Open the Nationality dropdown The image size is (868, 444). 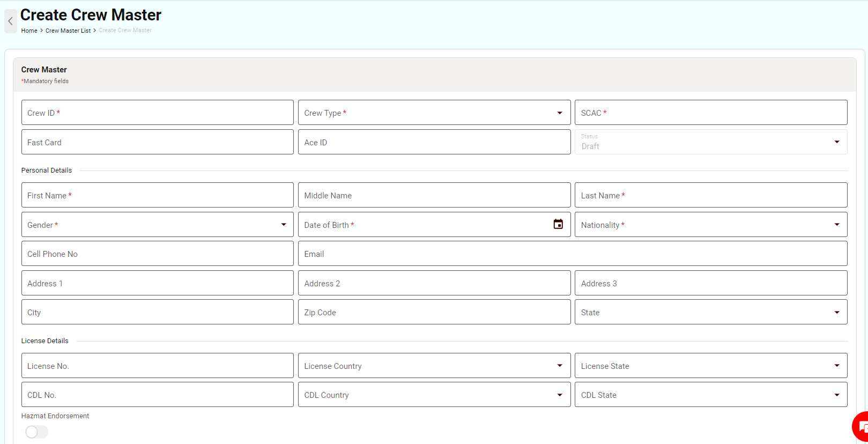pos(711,225)
